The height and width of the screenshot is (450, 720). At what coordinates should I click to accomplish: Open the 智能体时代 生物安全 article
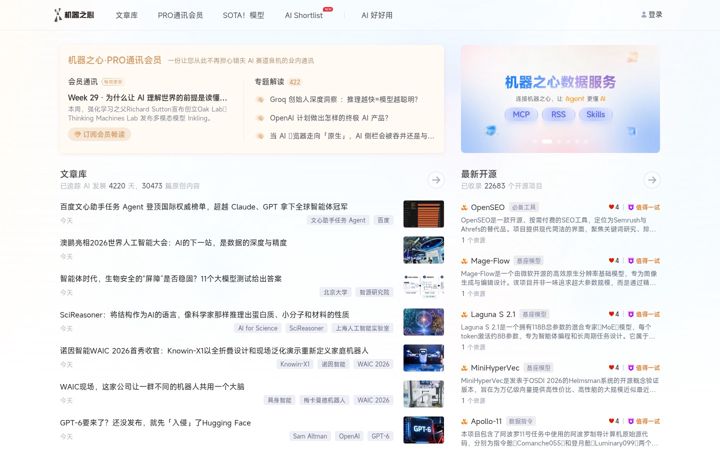tap(171, 279)
